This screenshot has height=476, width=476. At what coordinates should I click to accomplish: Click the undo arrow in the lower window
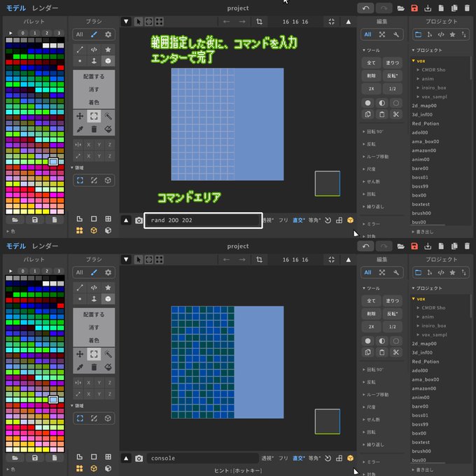click(x=366, y=246)
